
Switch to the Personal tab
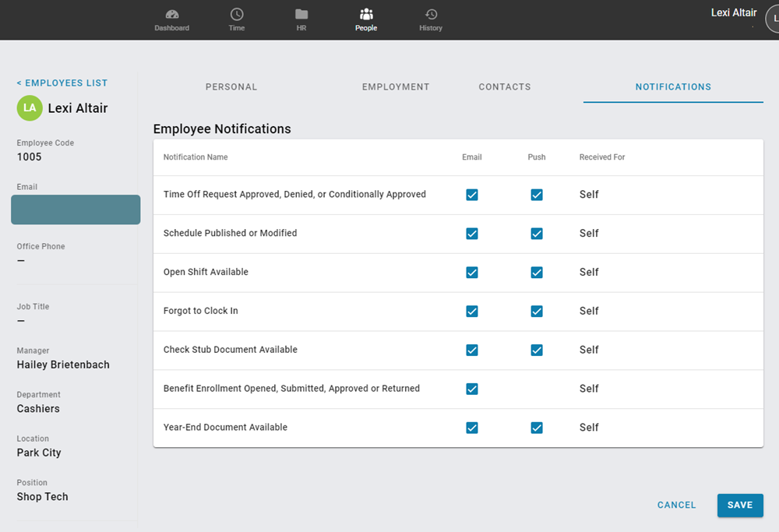click(231, 86)
